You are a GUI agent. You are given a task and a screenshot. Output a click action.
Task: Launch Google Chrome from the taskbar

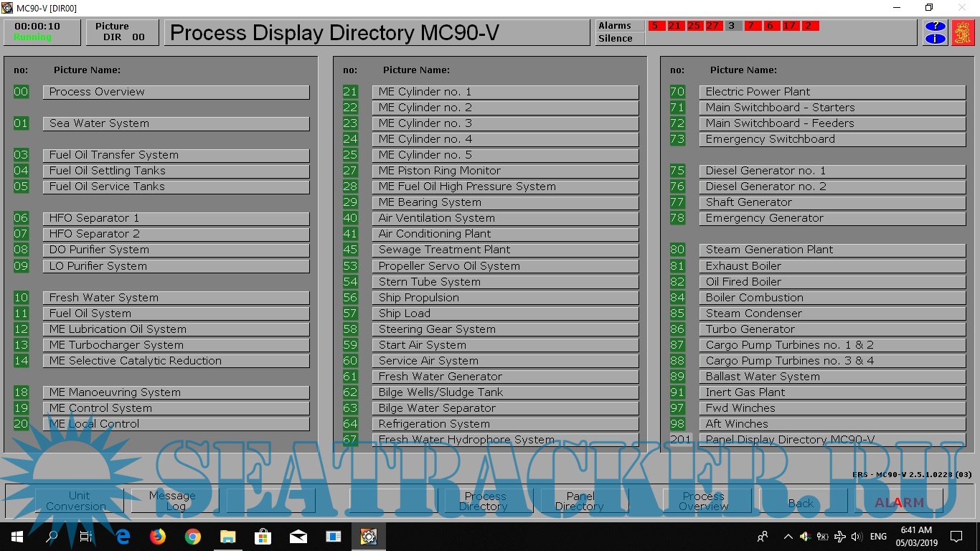(x=192, y=537)
